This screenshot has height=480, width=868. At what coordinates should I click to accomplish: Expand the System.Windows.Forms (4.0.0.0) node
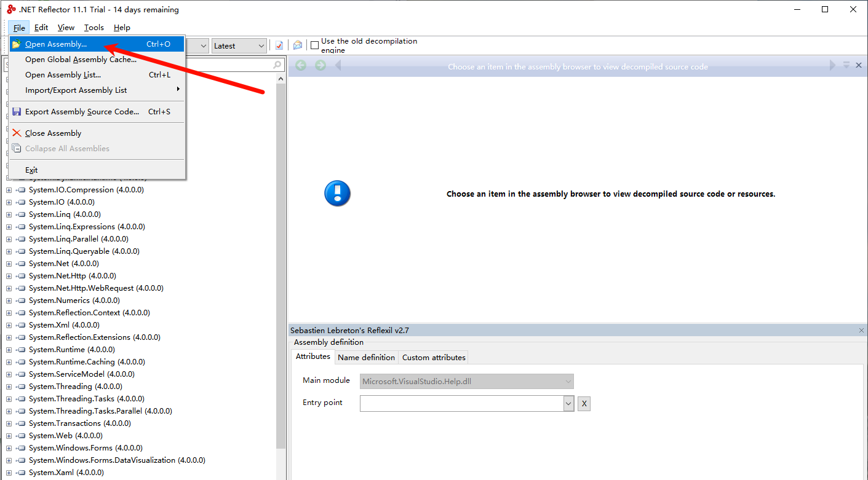tap(9, 448)
